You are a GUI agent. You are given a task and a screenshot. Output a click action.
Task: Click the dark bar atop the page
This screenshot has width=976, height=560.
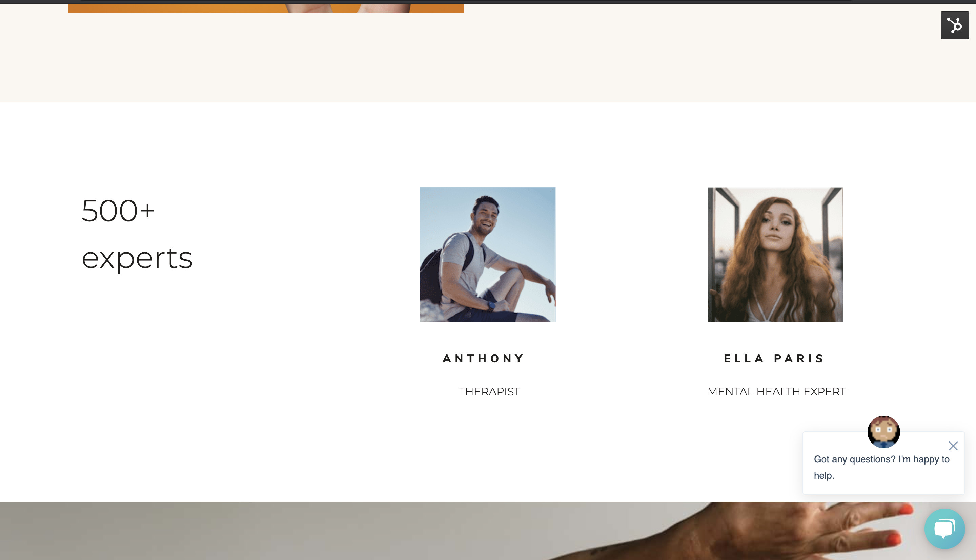(x=488, y=2)
